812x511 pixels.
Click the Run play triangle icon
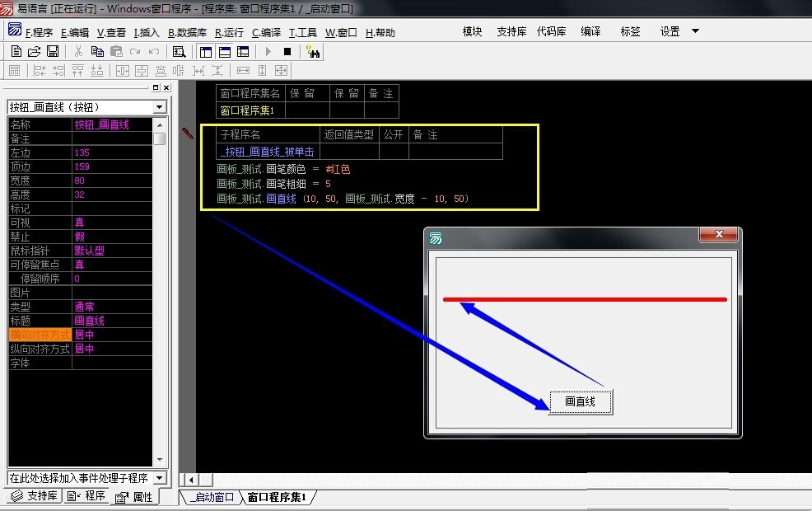pyautogui.click(x=268, y=51)
